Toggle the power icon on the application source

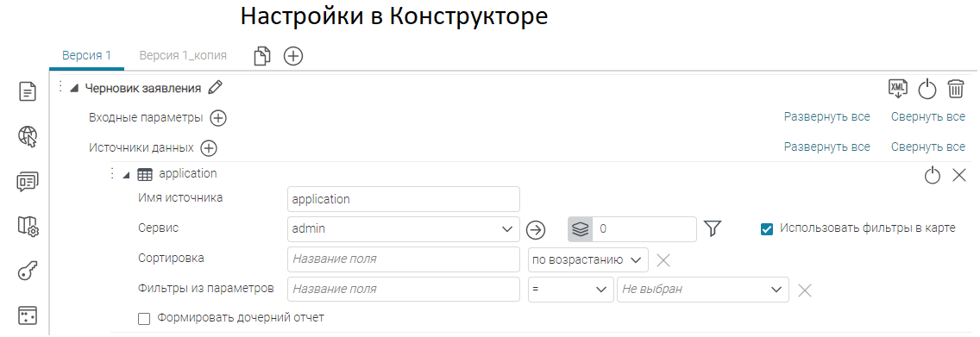932,175
